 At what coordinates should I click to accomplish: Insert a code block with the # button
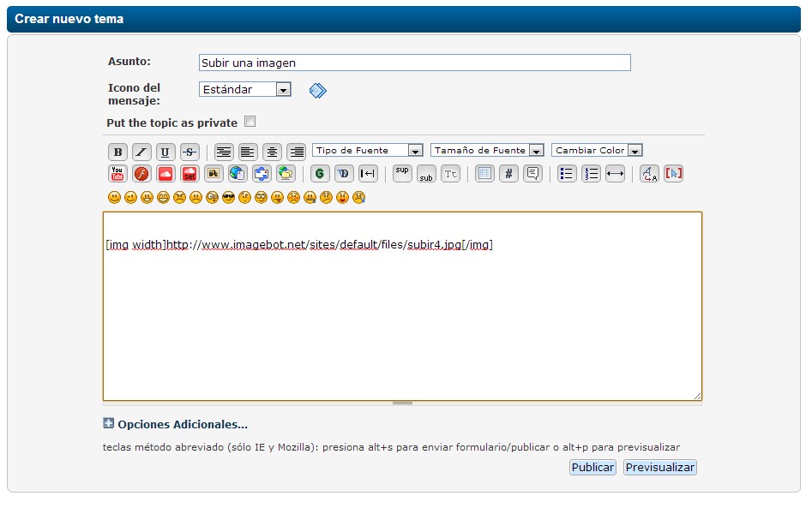(x=508, y=174)
